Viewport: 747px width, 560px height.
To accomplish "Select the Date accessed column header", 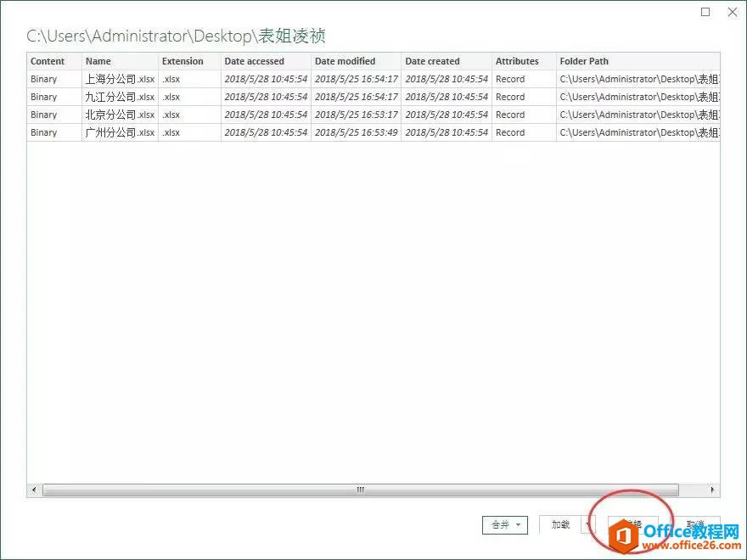I will point(267,61).
